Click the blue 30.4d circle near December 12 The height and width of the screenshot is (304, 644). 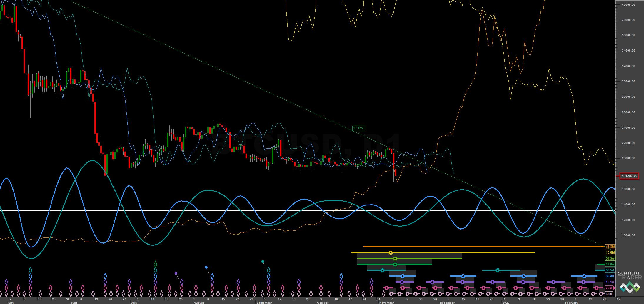tap(463, 276)
